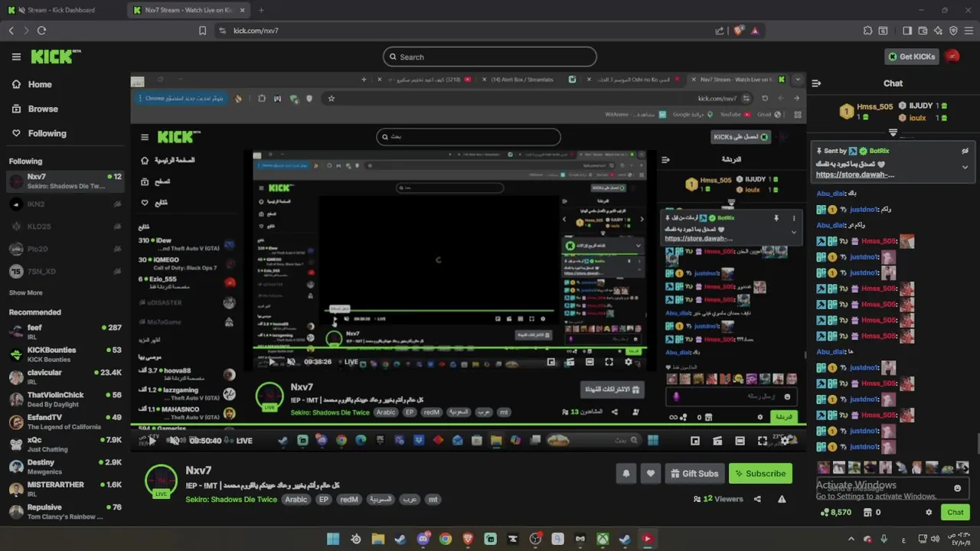The width and height of the screenshot is (980, 551).
Task: Open EsfandTV recommended channel
Action: (65, 422)
